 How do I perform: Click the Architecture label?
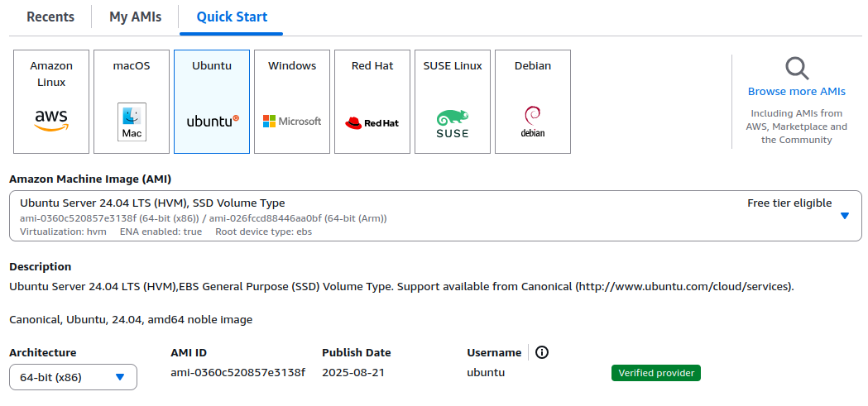43,352
